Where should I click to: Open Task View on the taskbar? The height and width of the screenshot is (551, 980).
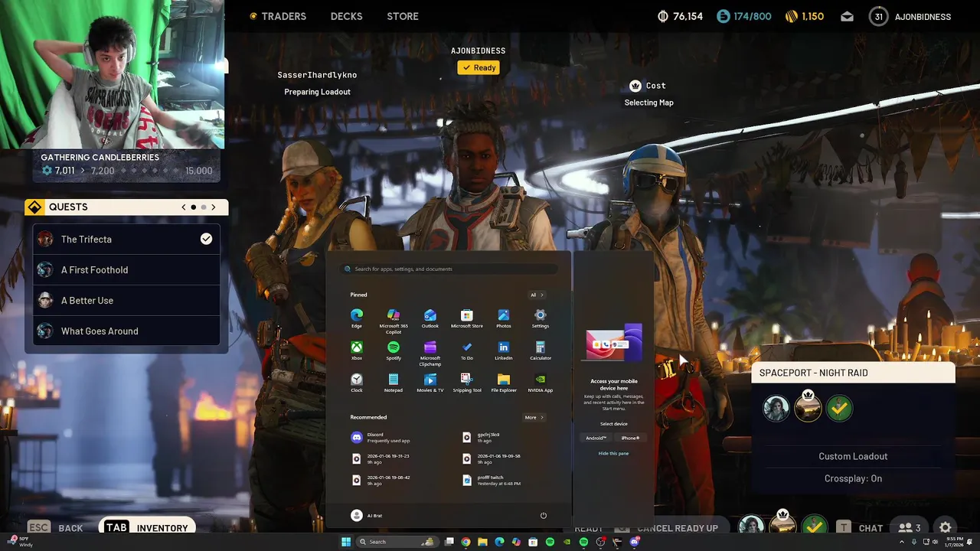[x=450, y=542]
